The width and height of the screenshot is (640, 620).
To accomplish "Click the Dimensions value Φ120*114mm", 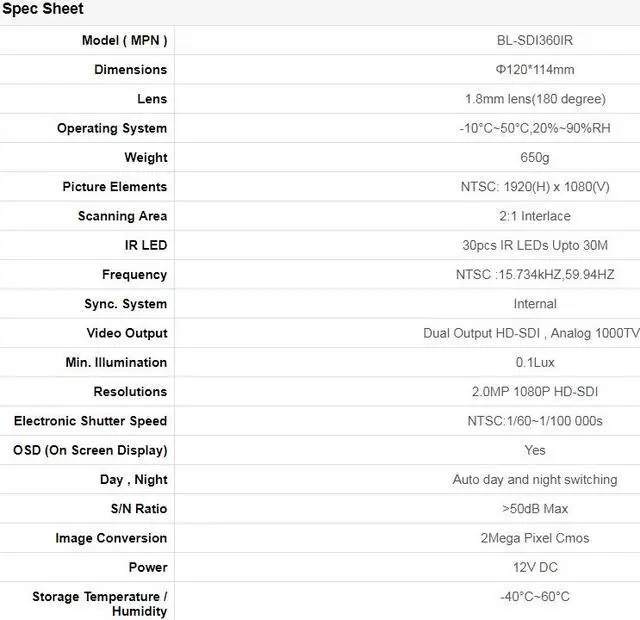I will (535, 70).
